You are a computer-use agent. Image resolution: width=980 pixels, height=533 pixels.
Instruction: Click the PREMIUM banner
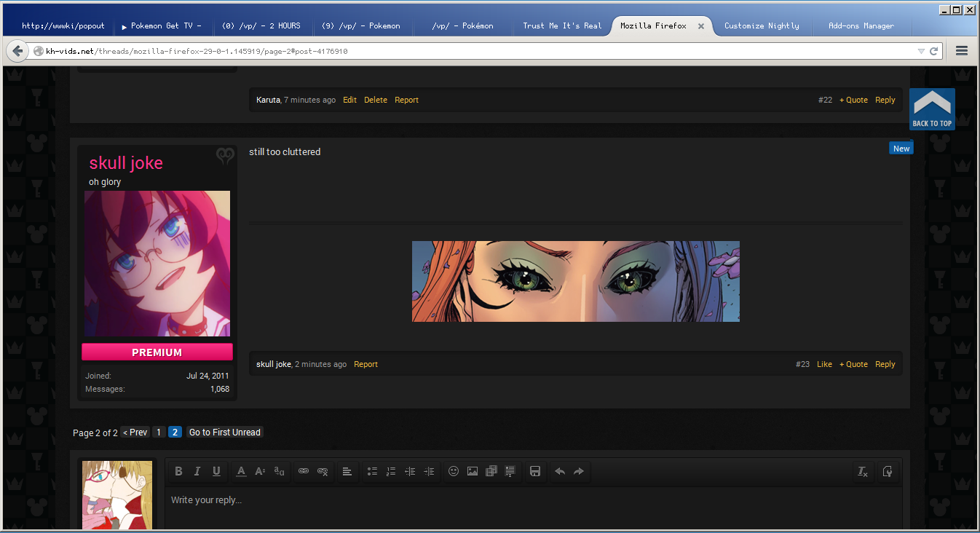157,352
